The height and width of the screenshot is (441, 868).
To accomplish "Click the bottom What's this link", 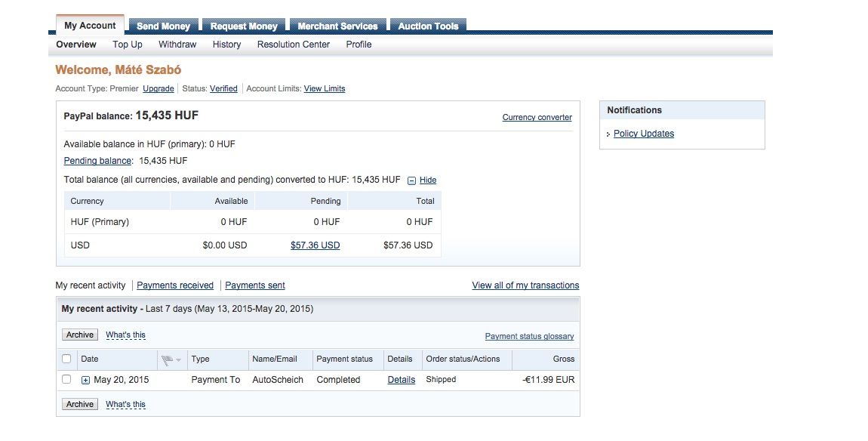I will click(125, 404).
